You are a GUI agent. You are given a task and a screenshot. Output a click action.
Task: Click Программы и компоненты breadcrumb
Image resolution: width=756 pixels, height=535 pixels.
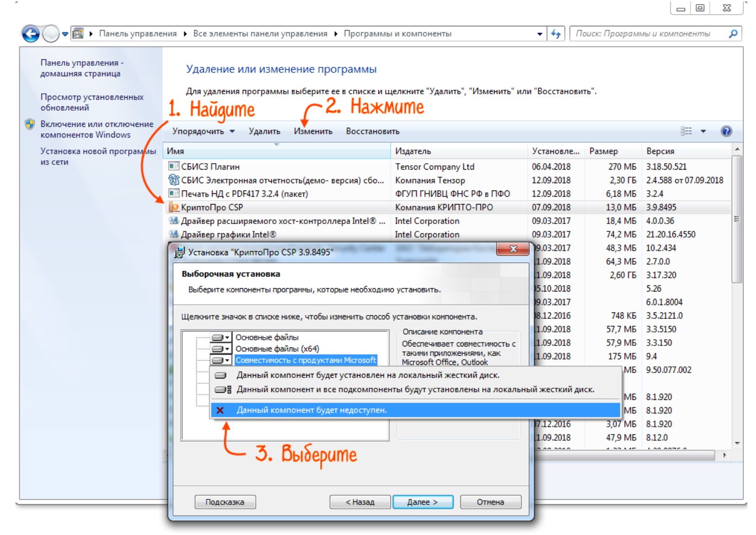click(398, 34)
